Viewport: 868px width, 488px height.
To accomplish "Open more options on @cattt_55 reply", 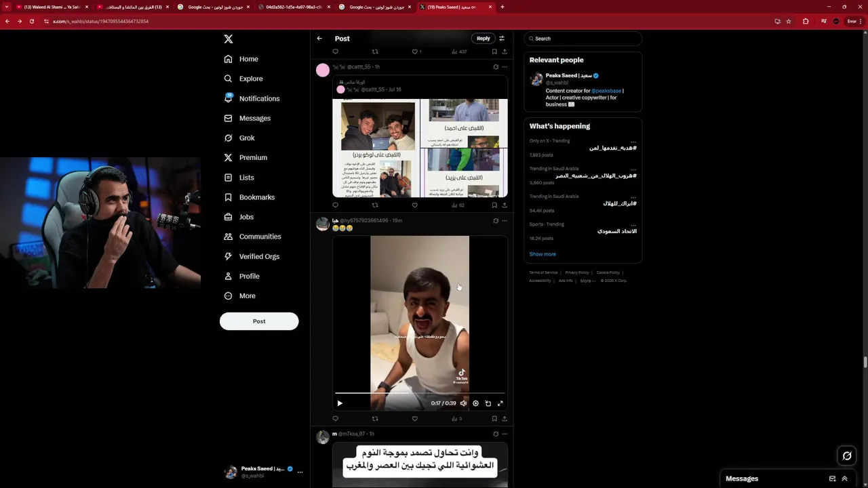I will tap(505, 67).
